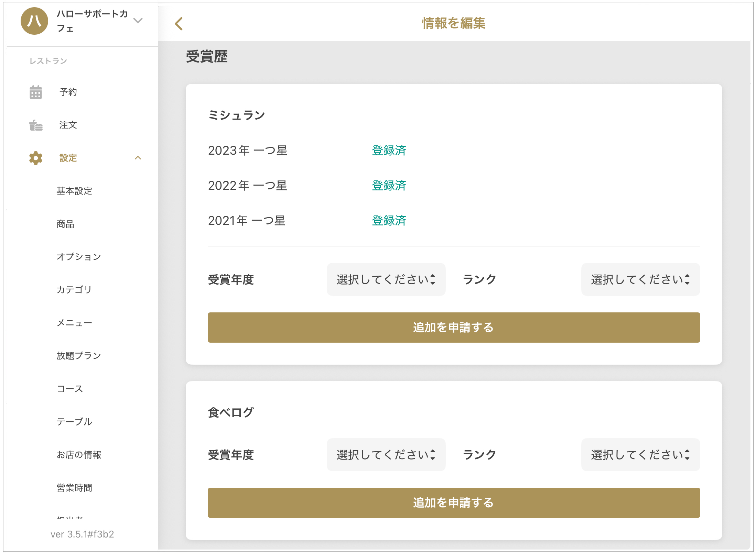Image resolution: width=756 pixels, height=554 pixels.
Task: Open the 食べログ 受賞年度 dropdown
Action: [386, 455]
